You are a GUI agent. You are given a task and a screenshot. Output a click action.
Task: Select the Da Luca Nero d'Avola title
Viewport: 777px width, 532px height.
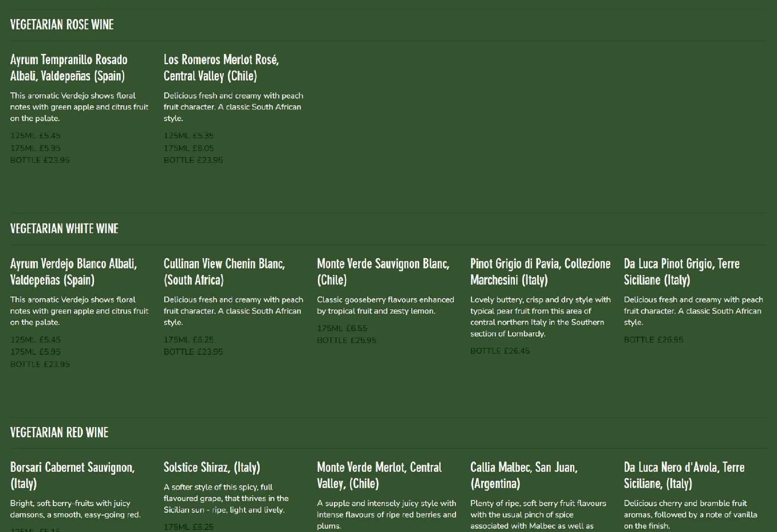pos(684,476)
